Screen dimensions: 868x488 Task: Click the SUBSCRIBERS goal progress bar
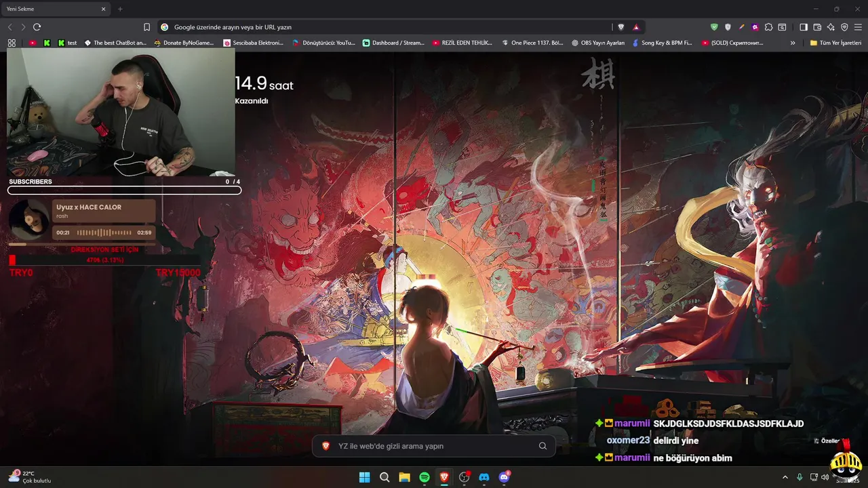124,190
